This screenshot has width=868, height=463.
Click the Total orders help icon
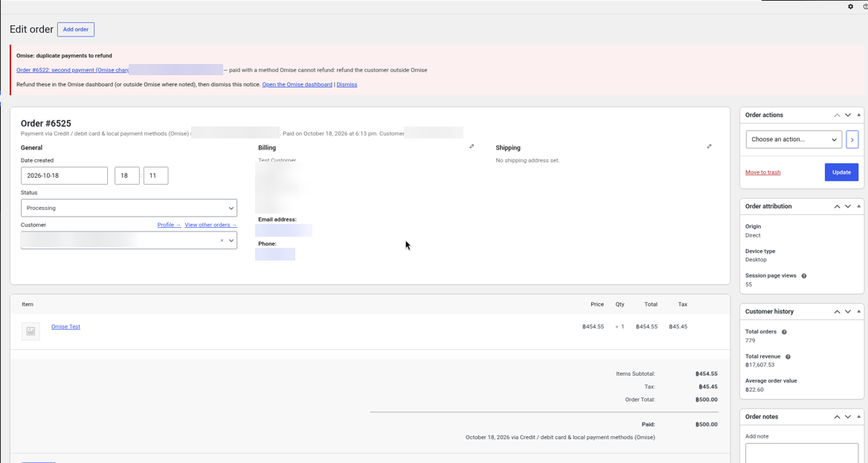(x=784, y=332)
